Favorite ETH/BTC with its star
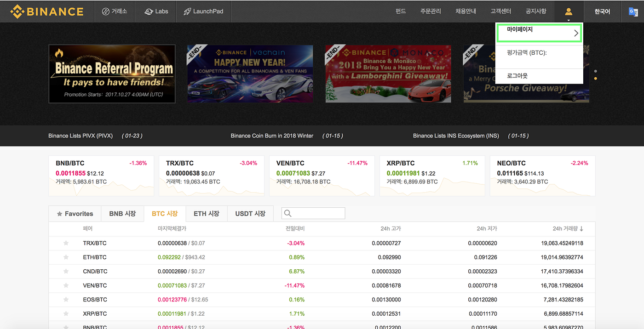The height and width of the screenshot is (329, 644). 66,257
